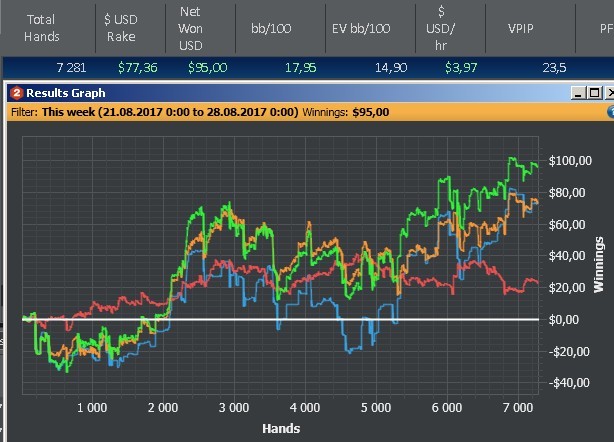
Task: Click the -$20,00 y-axis tick label
Action: click(x=569, y=352)
